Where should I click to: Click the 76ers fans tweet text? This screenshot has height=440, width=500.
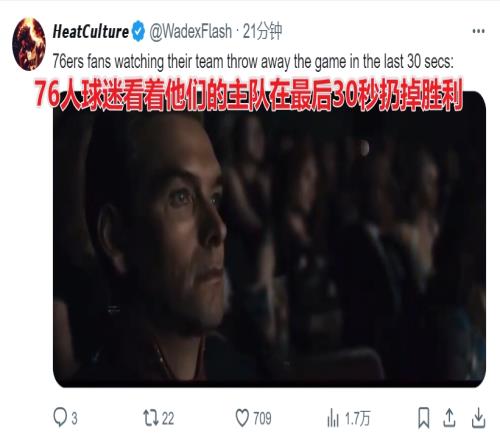click(253, 62)
